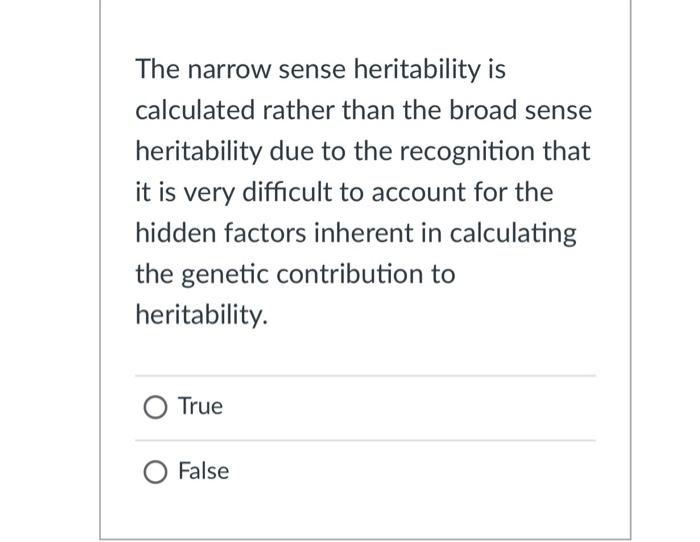700x542 pixels.
Task: Click the word 'genetic' in the question
Action: [225, 275]
